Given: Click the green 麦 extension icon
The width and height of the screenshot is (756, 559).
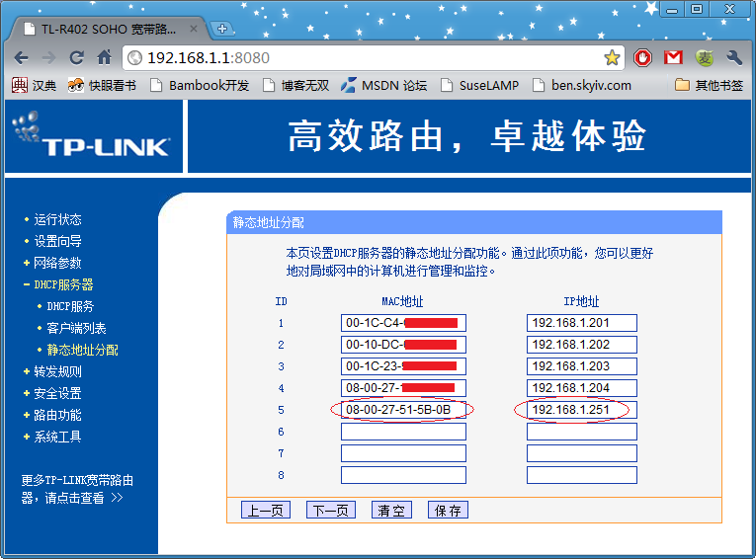Looking at the screenshot, I should tap(704, 58).
